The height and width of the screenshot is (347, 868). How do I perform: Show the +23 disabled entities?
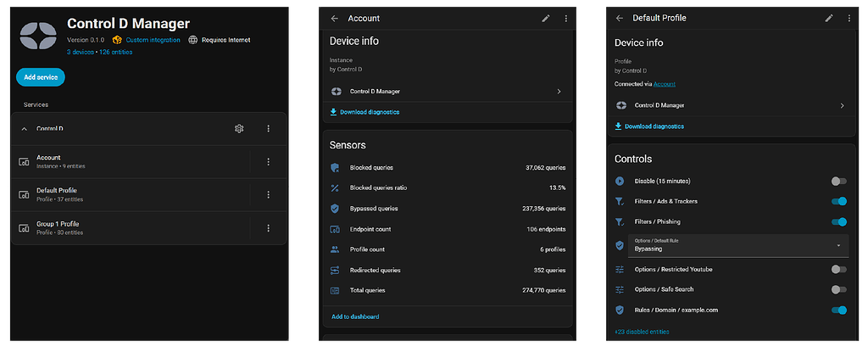point(643,332)
